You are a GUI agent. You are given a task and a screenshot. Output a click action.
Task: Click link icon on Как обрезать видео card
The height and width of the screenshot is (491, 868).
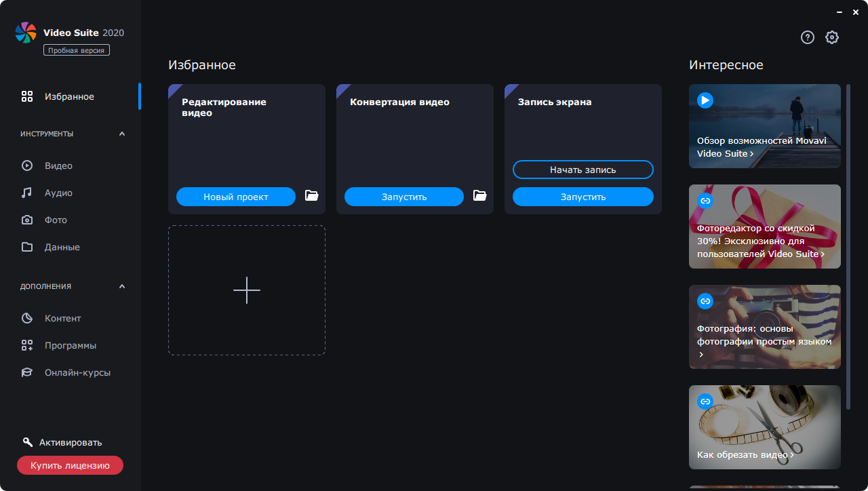(x=705, y=401)
